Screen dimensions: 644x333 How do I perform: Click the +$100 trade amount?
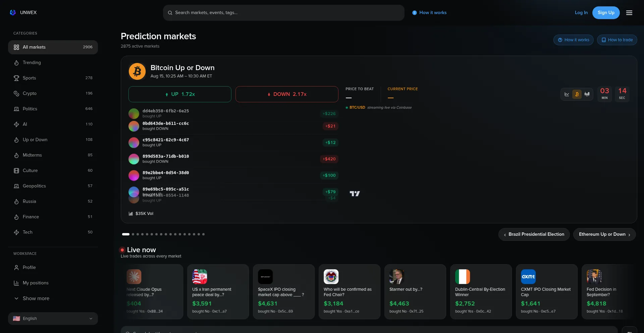(x=329, y=175)
